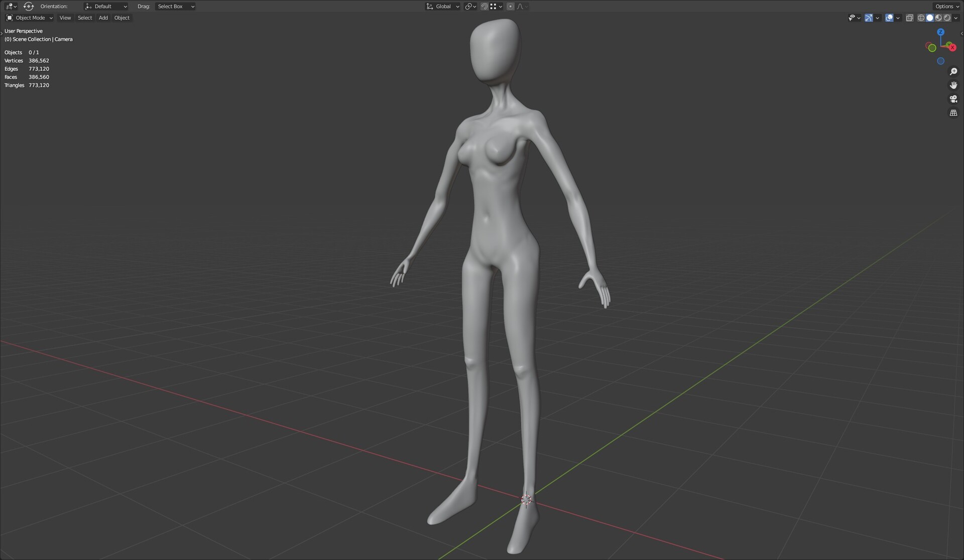
Task: Switch orthographic/perspective grid icon
Action: 953,113
